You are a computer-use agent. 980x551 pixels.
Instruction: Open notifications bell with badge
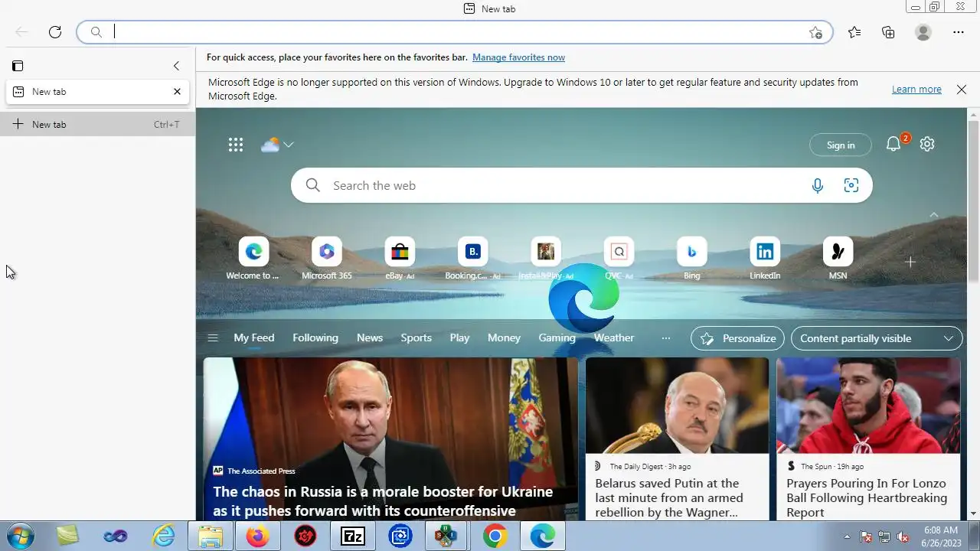893,144
